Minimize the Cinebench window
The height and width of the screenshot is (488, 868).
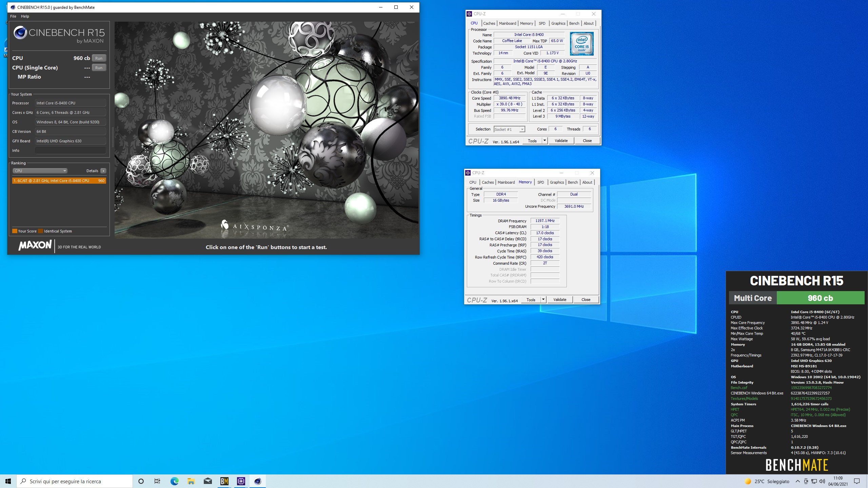pyautogui.click(x=380, y=7)
